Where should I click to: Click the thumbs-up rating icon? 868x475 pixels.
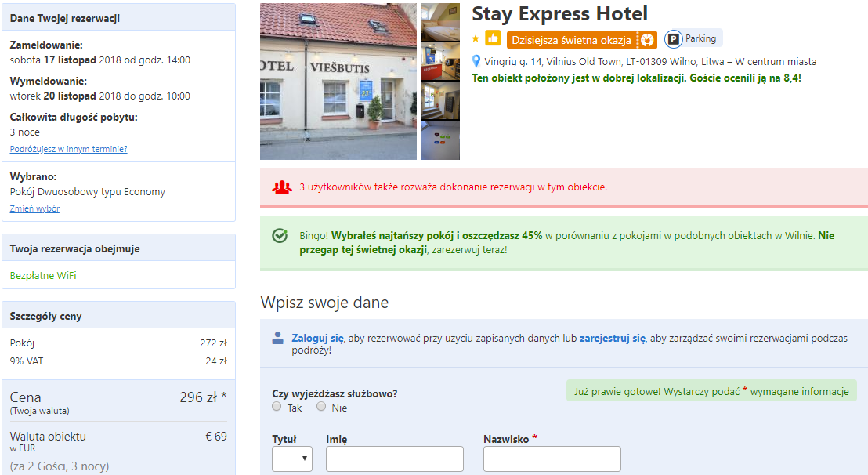pos(493,38)
